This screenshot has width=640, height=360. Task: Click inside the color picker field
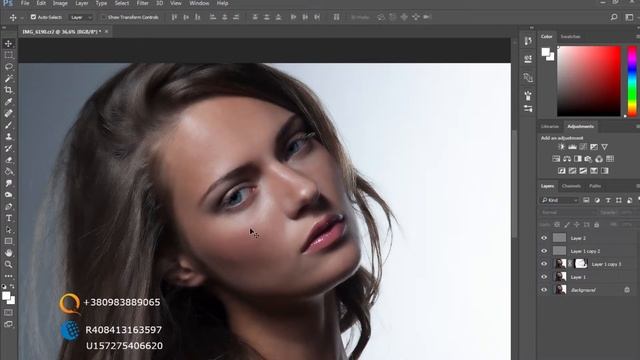pos(589,81)
